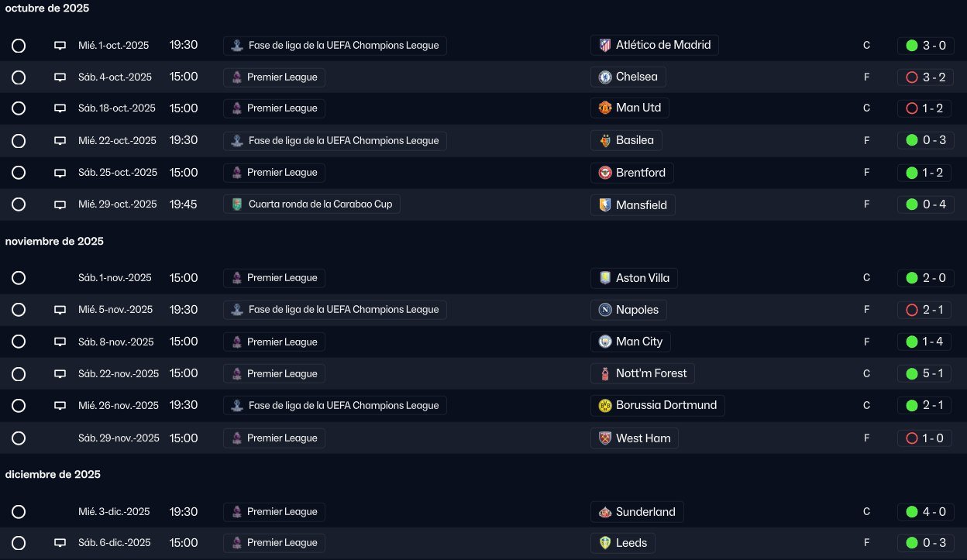Image resolution: width=967 pixels, height=560 pixels.
Task: Click the Carabao Cup competition icon
Action: click(237, 204)
